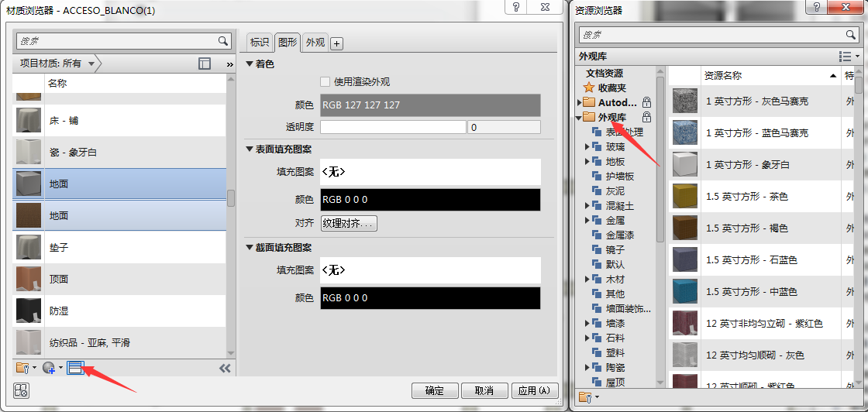The image size is (868, 412).
Task: Select the 垫子 material row
Action: click(119, 247)
